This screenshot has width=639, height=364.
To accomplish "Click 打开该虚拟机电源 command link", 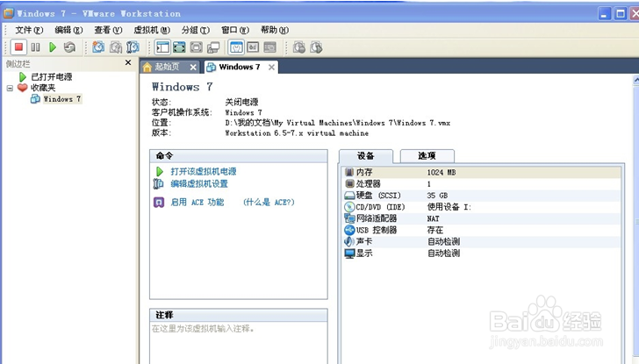I will point(204,171).
